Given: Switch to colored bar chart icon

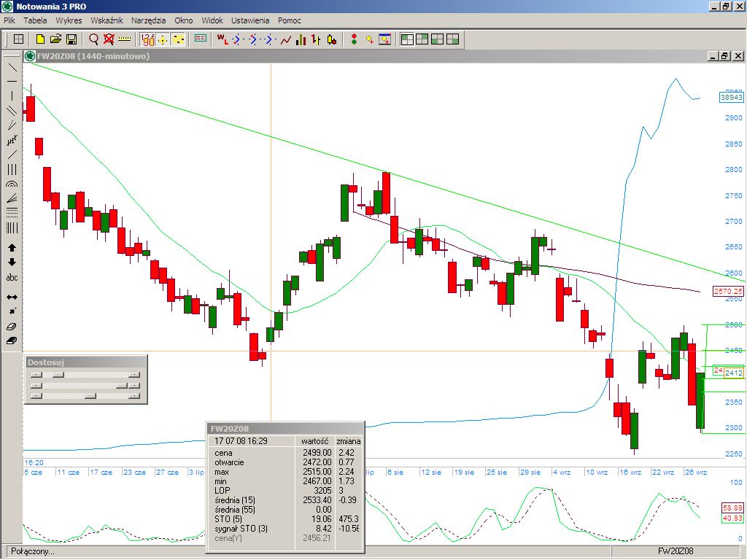Looking at the screenshot, I should pyautogui.click(x=301, y=39).
